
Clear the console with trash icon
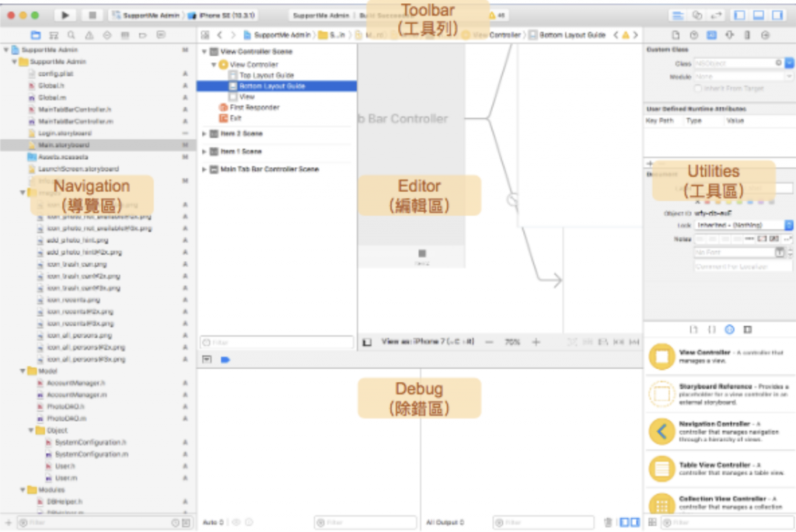(608, 523)
